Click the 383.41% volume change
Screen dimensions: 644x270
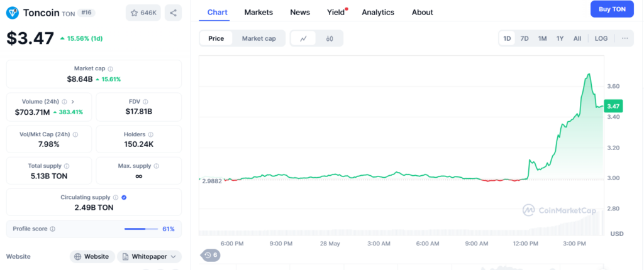point(68,112)
